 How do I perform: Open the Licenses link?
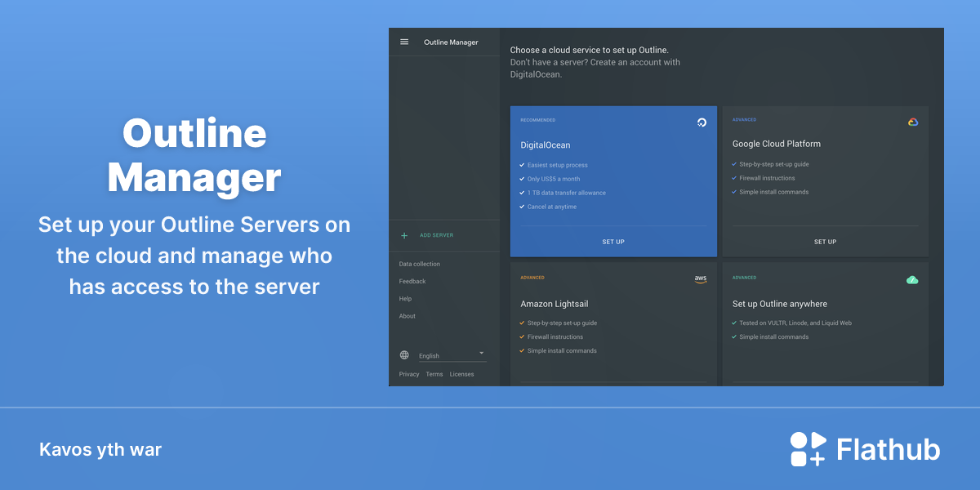pyautogui.click(x=461, y=374)
